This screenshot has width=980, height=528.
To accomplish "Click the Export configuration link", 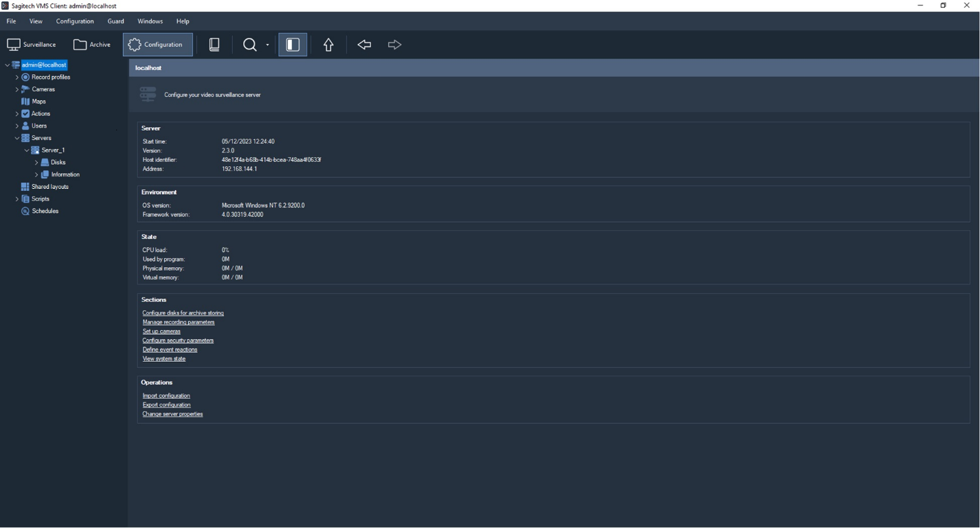I will point(166,405).
